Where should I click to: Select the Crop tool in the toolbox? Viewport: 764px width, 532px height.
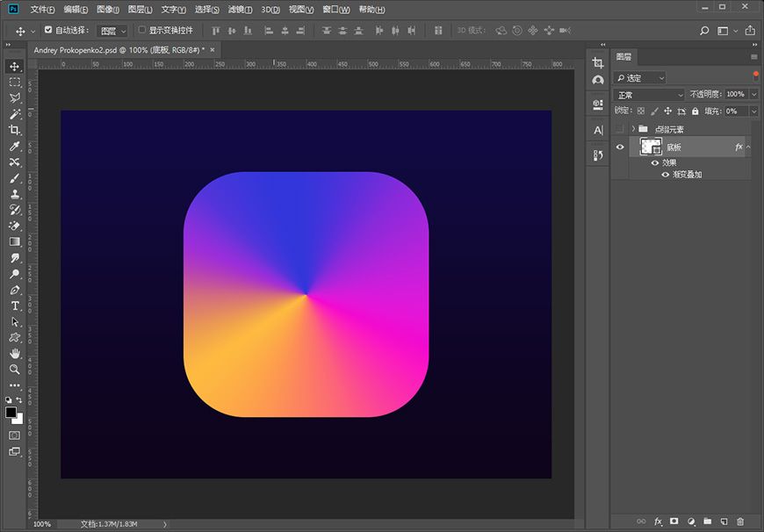coord(15,130)
